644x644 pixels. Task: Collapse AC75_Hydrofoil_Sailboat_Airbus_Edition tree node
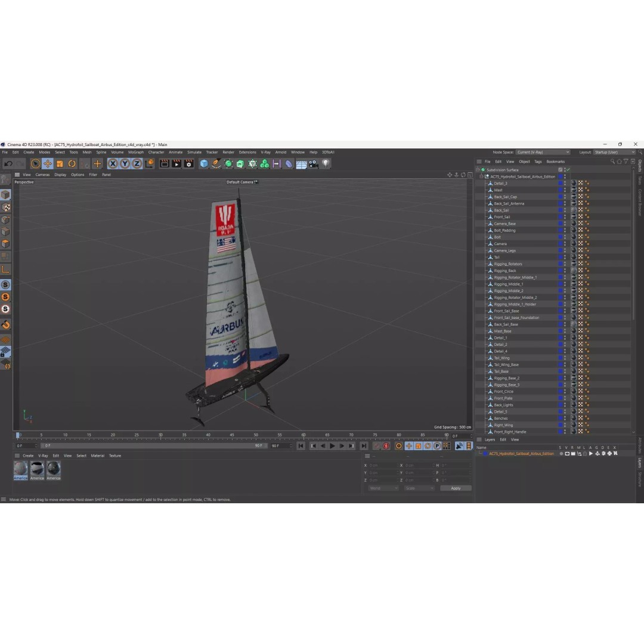[482, 177]
